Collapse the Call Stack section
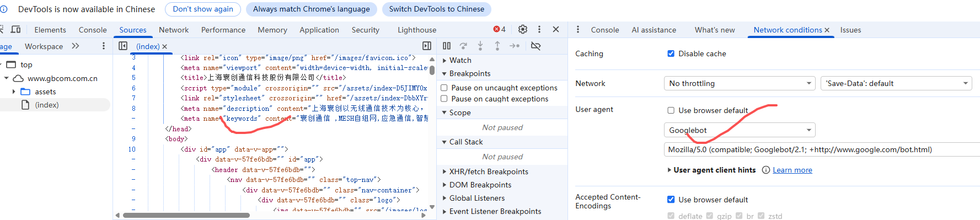The image size is (980, 220). 445,142
